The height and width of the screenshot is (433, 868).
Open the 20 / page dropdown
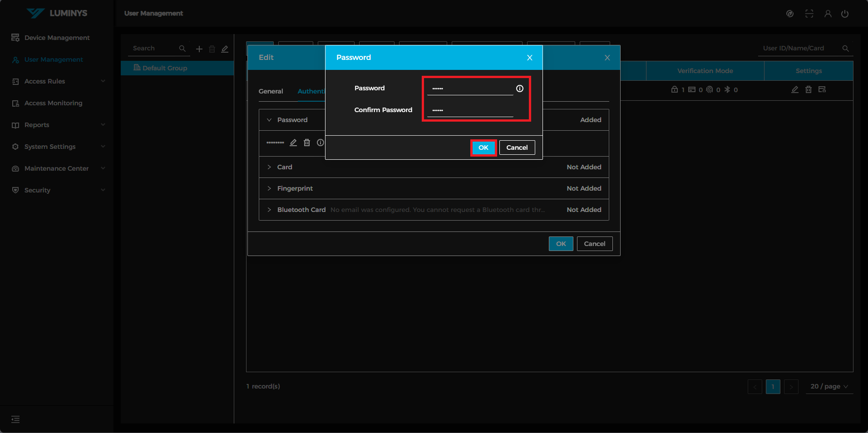point(829,386)
